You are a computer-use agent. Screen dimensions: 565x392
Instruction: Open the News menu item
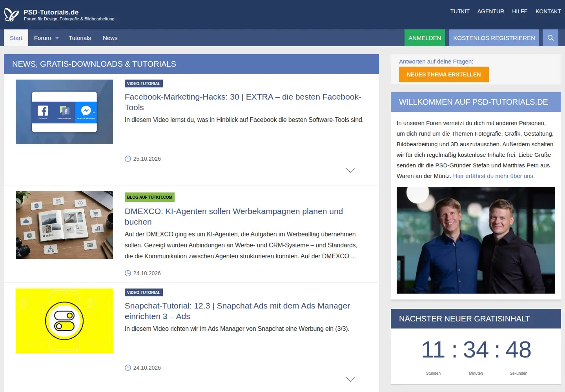coord(110,38)
